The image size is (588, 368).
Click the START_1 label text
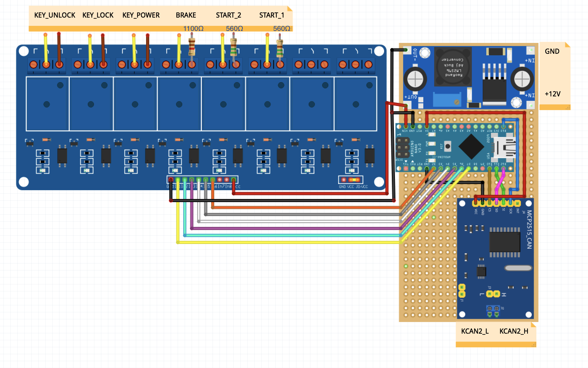coord(272,15)
